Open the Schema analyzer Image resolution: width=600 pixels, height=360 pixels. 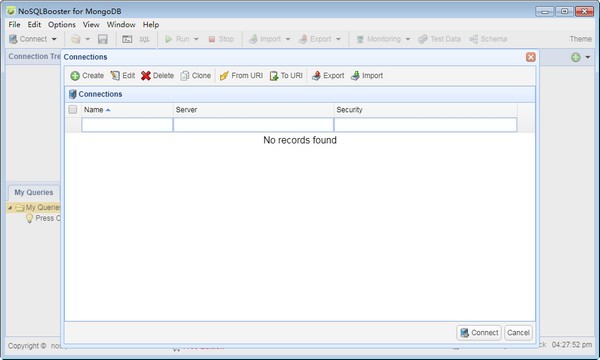[488, 39]
